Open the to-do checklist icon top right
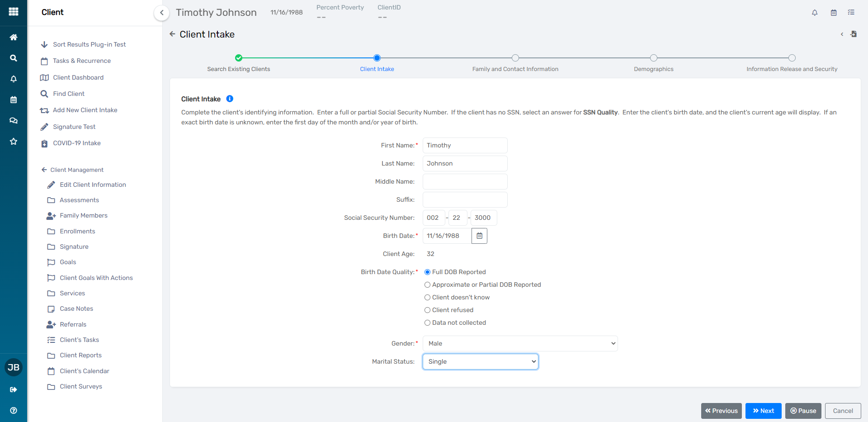This screenshot has height=422, width=868. (851, 13)
